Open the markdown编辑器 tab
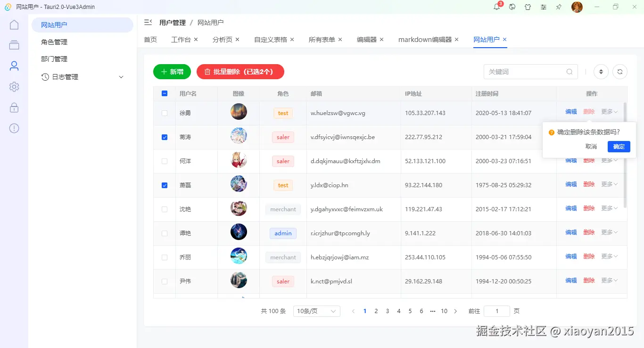 [425, 40]
